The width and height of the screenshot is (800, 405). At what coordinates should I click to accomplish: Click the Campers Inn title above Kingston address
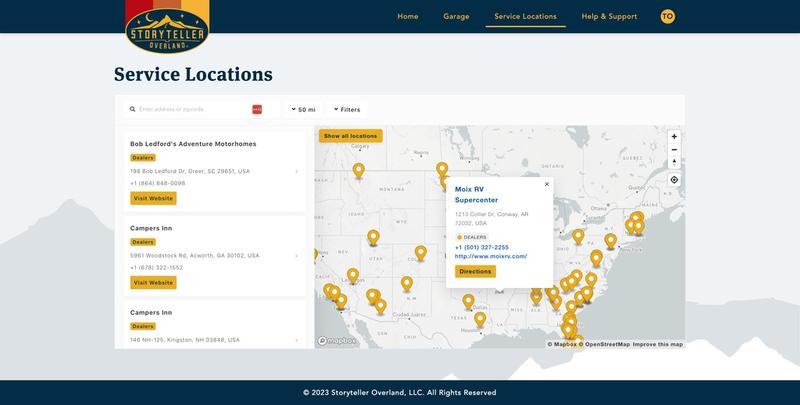pos(151,312)
